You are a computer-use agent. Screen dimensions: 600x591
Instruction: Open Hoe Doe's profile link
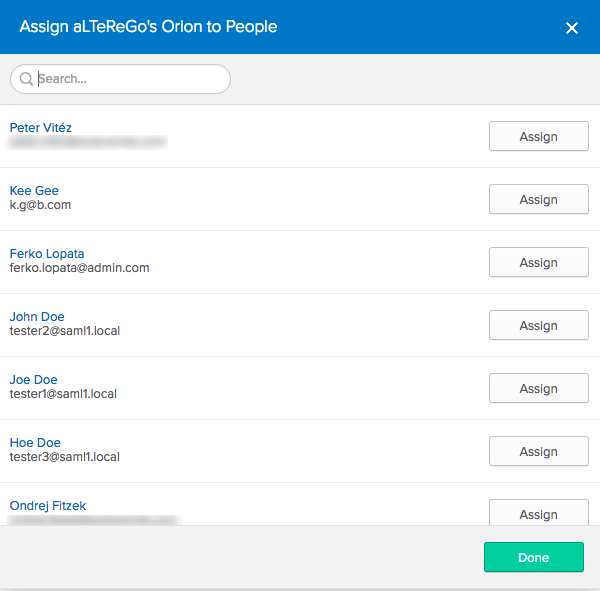[x=35, y=443]
